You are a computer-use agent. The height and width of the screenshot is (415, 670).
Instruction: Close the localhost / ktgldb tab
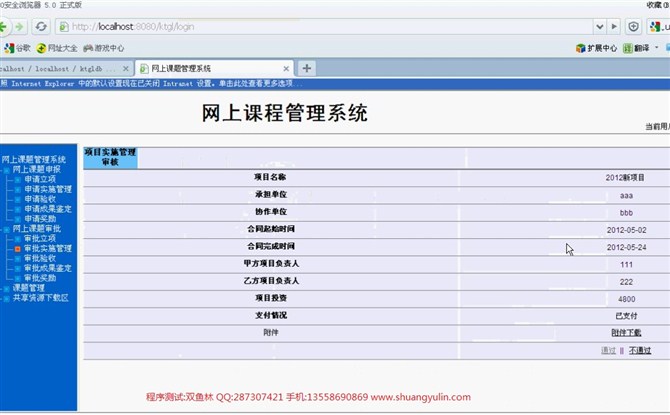point(126,68)
